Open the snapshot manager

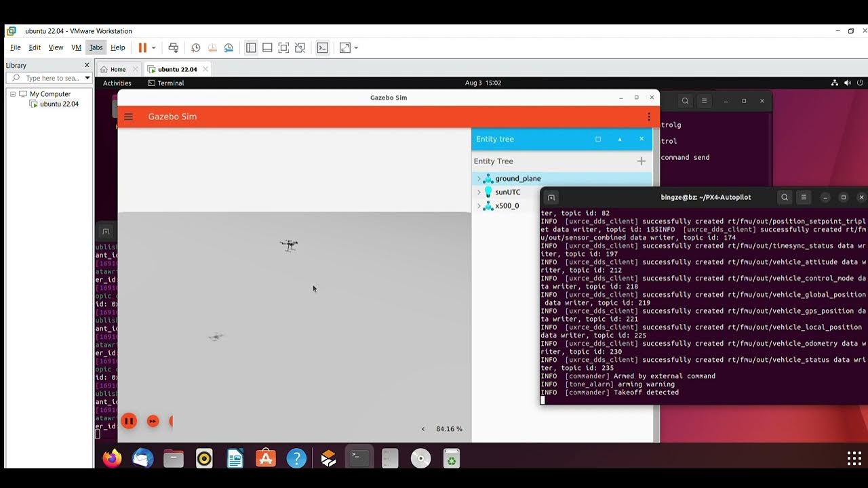pos(229,47)
